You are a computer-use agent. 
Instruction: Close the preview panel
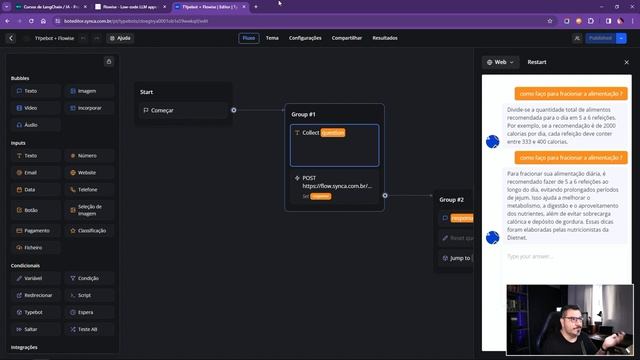[x=627, y=62]
